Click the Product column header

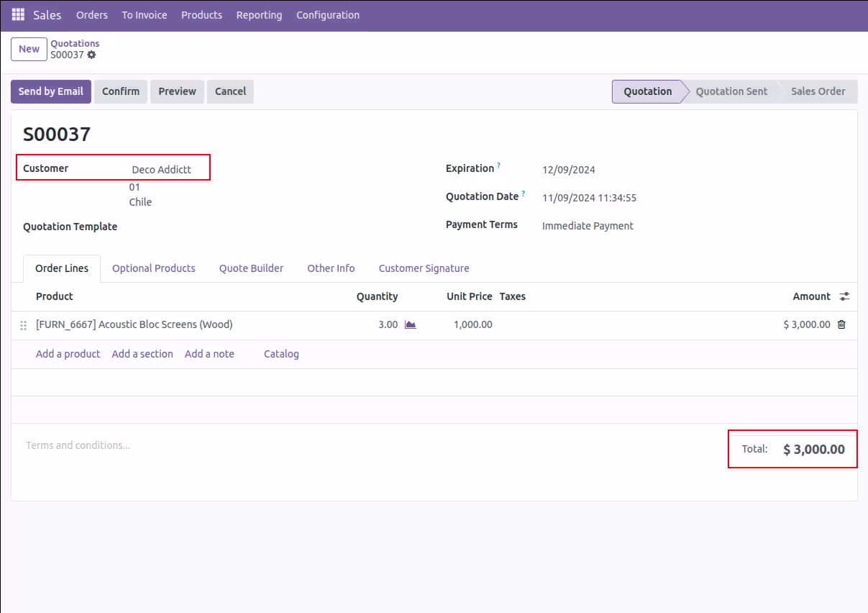[55, 296]
